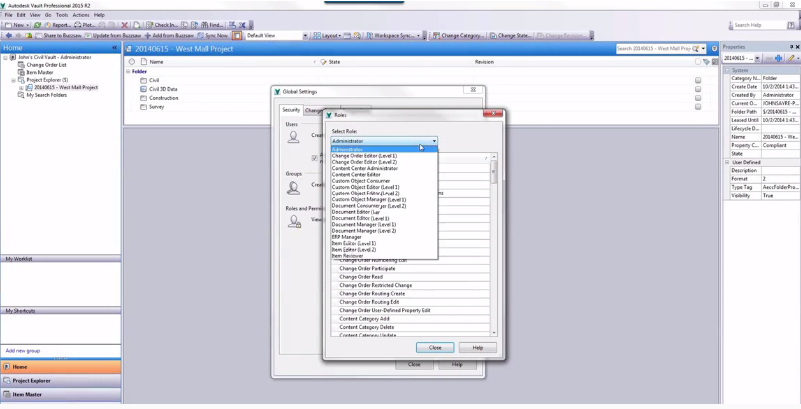Click the Survey folder icon

(144, 107)
